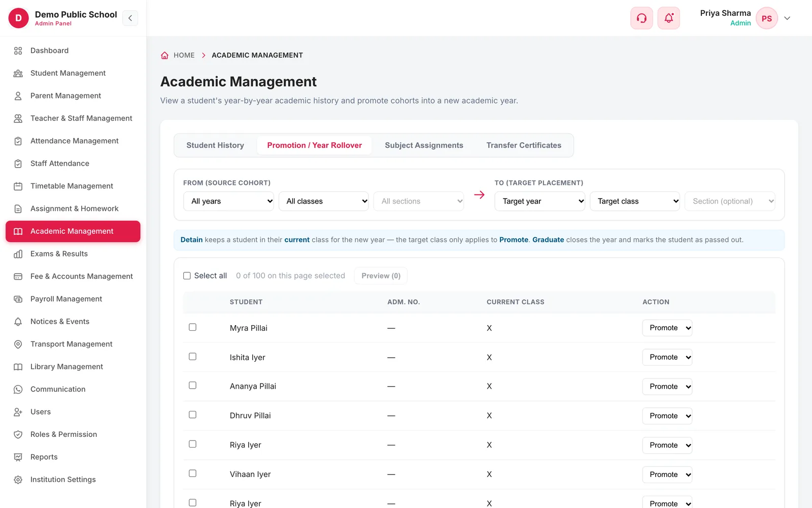This screenshot has height=508, width=812.
Task: Open the Section (optional) dropdown
Action: [x=730, y=201]
